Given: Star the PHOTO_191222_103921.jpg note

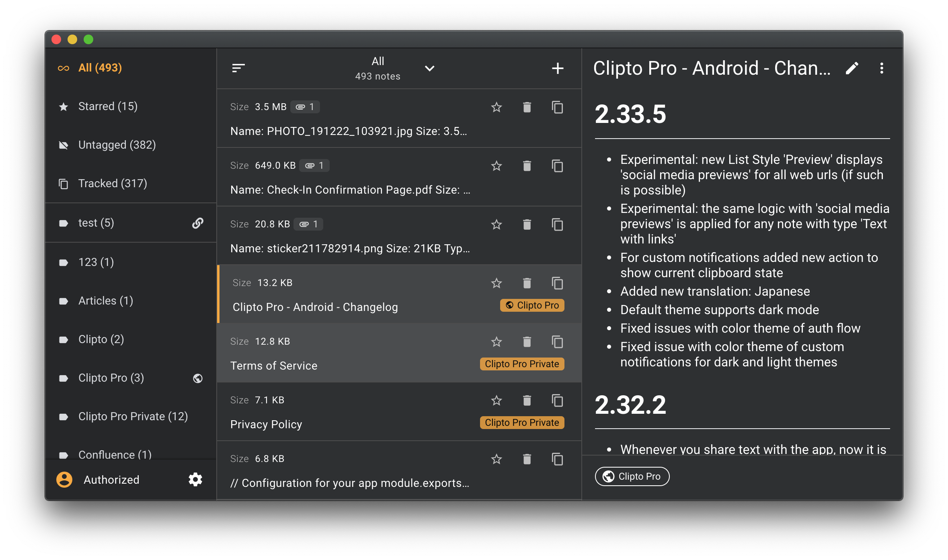Looking at the screenshot, I should (497, 107).
